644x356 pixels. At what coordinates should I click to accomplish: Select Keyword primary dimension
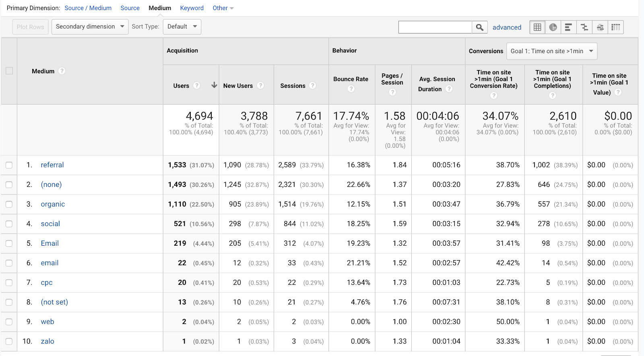coord(192,8)
